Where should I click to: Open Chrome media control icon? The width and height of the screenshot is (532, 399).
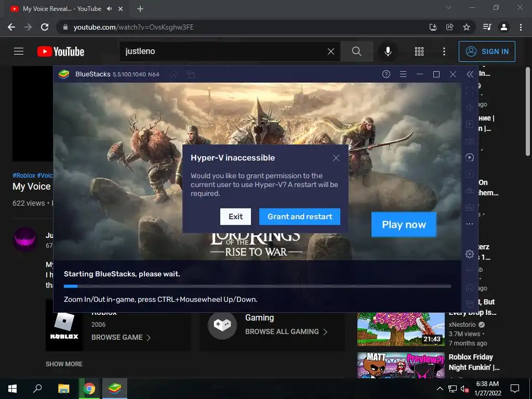487,27
